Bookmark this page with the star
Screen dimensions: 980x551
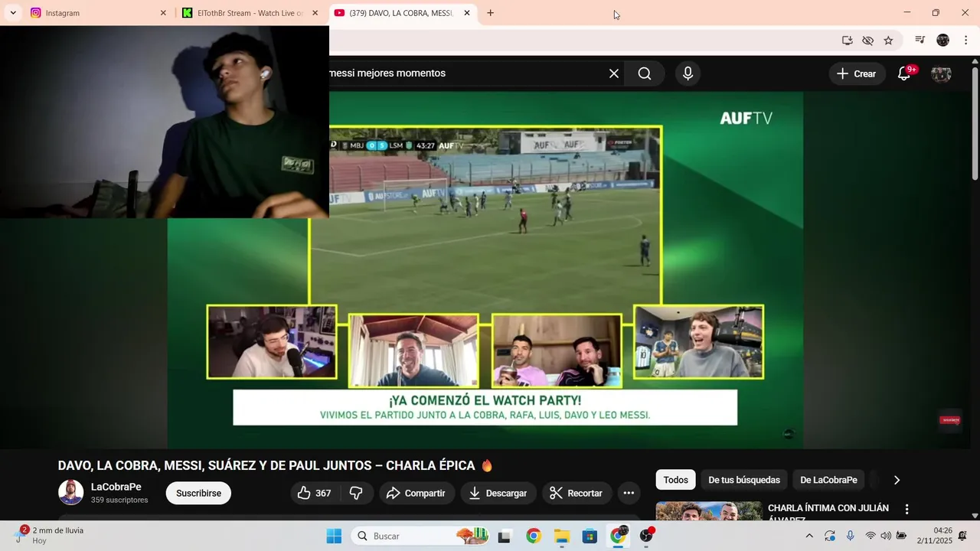[888, 41]
